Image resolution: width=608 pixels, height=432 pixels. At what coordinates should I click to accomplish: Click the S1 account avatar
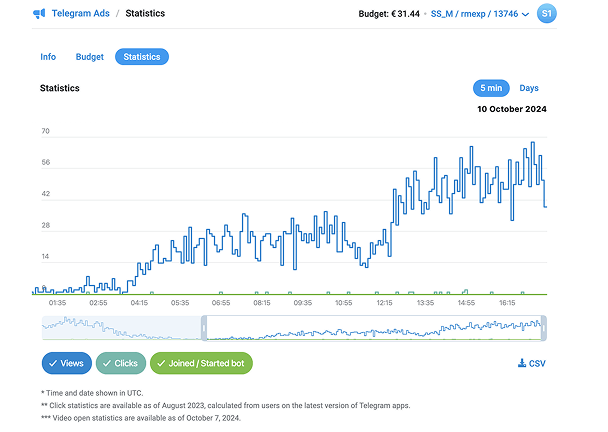[x=546, y=14]
